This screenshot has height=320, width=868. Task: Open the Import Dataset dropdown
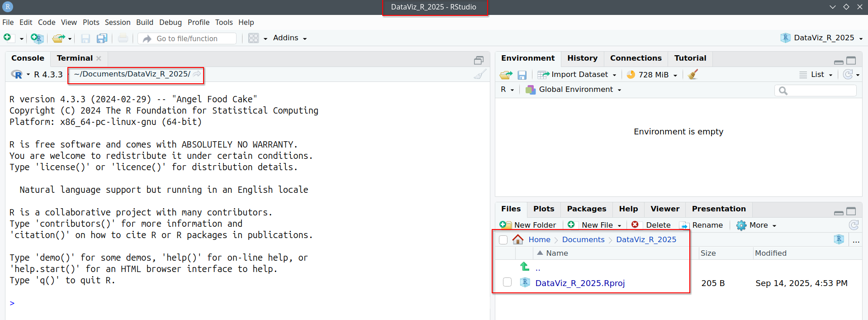click(x=577, y=75)
